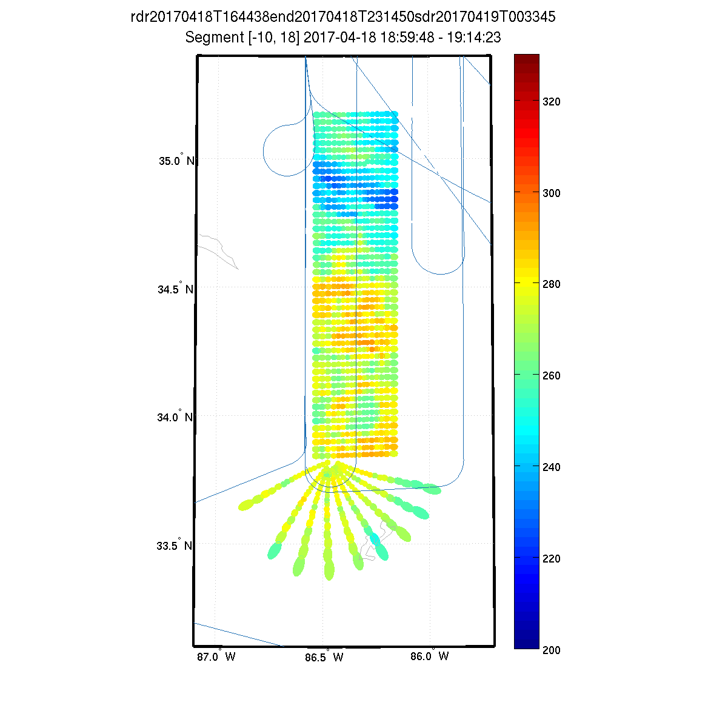Click the 200 label at colorbar bottom
This screenshot has width=728, height=728.
[x=551, y=650]
